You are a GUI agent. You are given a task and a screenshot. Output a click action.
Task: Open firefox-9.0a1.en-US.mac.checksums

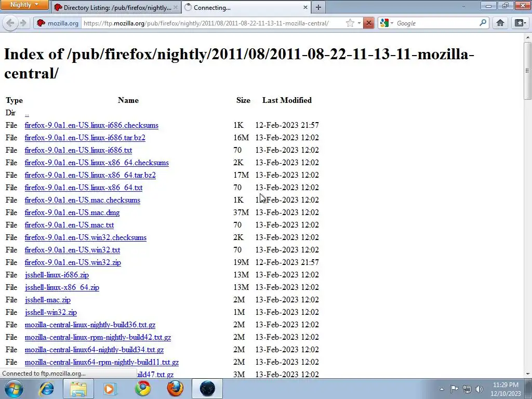click(x=83, y=200)
